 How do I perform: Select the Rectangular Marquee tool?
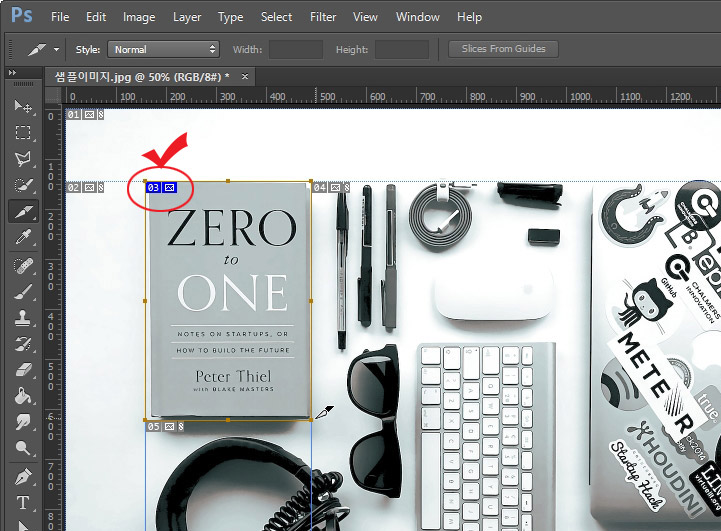point(23,132)
